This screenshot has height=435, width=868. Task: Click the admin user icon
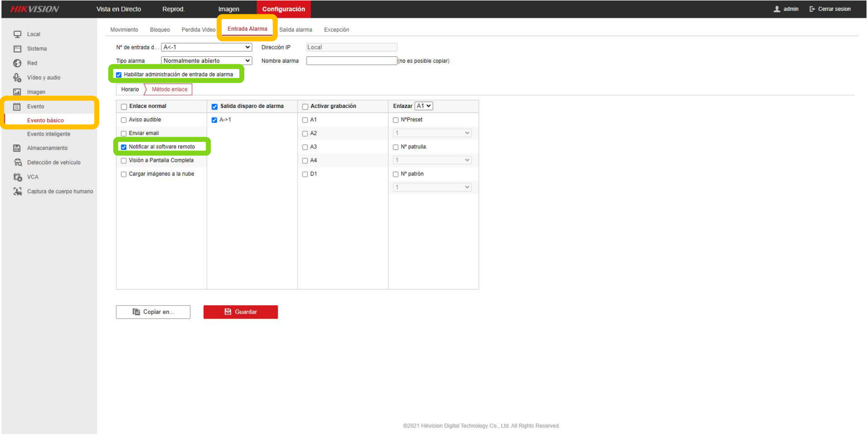[777, 9]
